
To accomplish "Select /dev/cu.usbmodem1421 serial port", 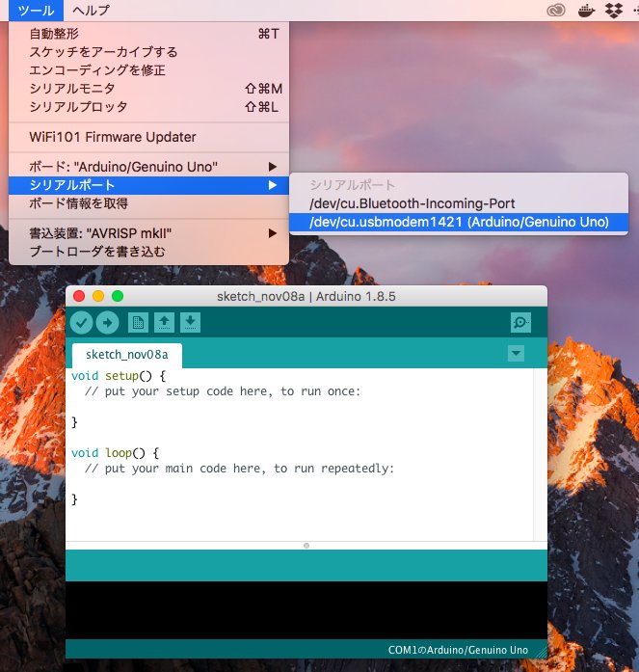I will click(458, 222).
